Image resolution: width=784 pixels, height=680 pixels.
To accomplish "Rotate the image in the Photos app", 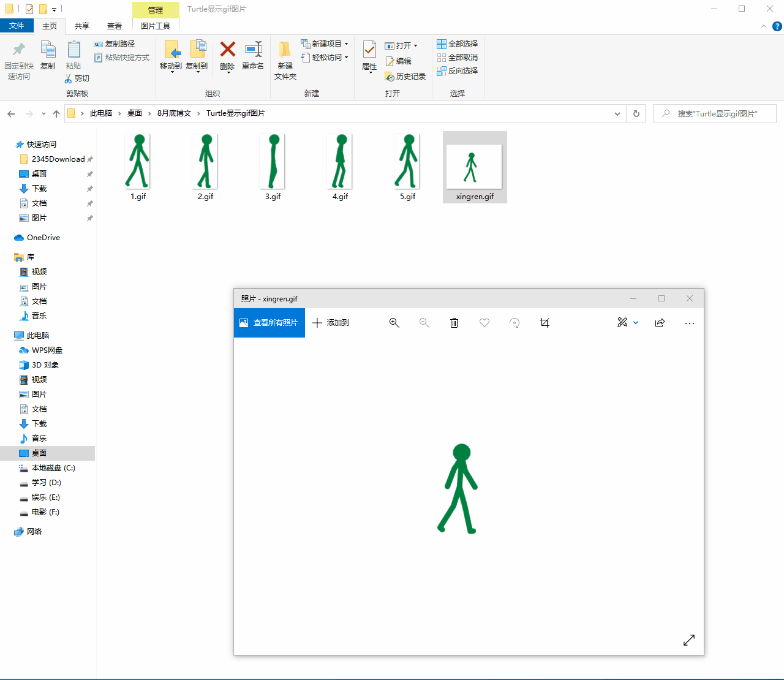I will 514,323.
